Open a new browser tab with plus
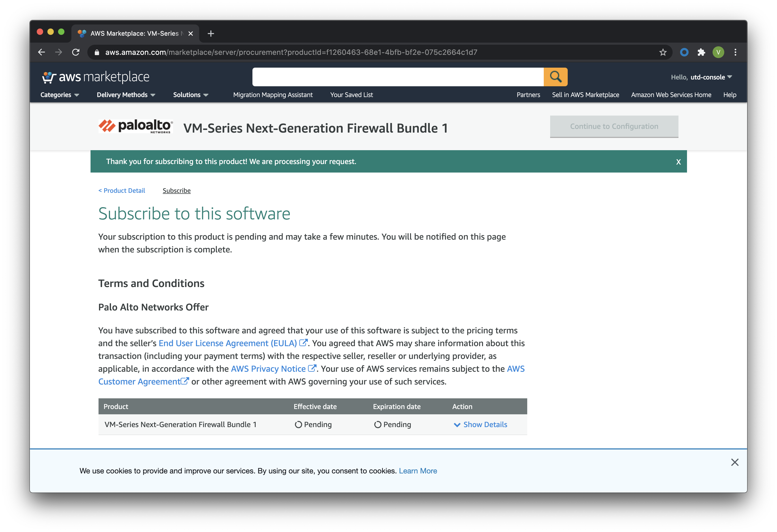777x532 pixels. [x=211, y=34]
